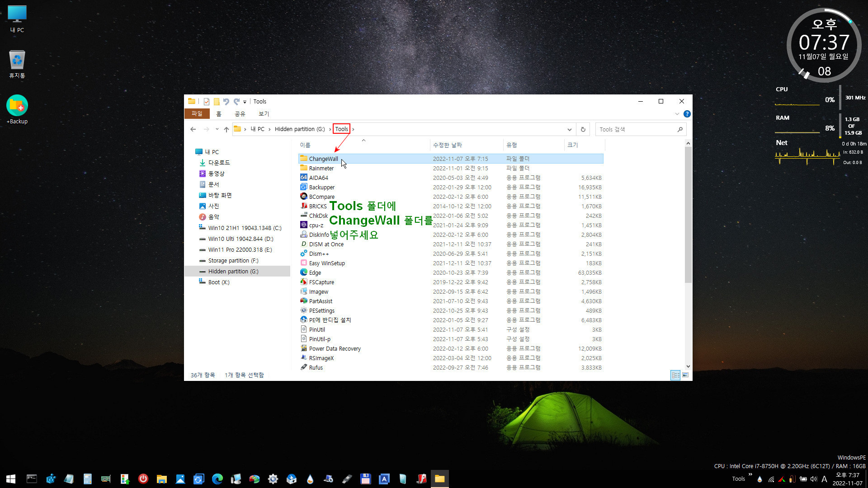
Task: Launch command prompt from the taskbar
Action: [x=32, y=479]
